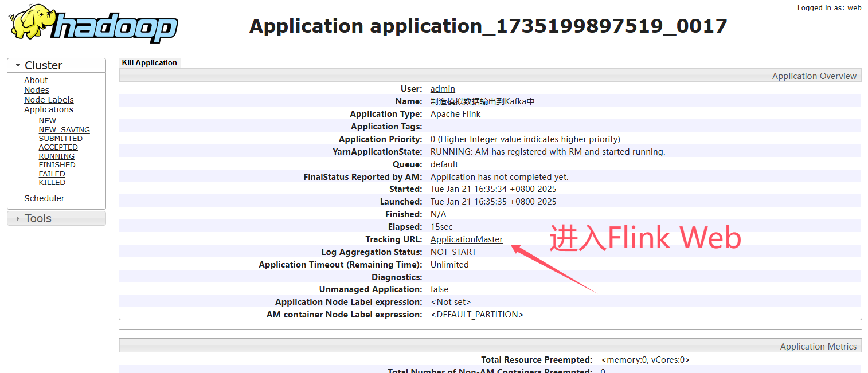868x373 pixels.
Task: View FAILED applications
Action: 52,174
